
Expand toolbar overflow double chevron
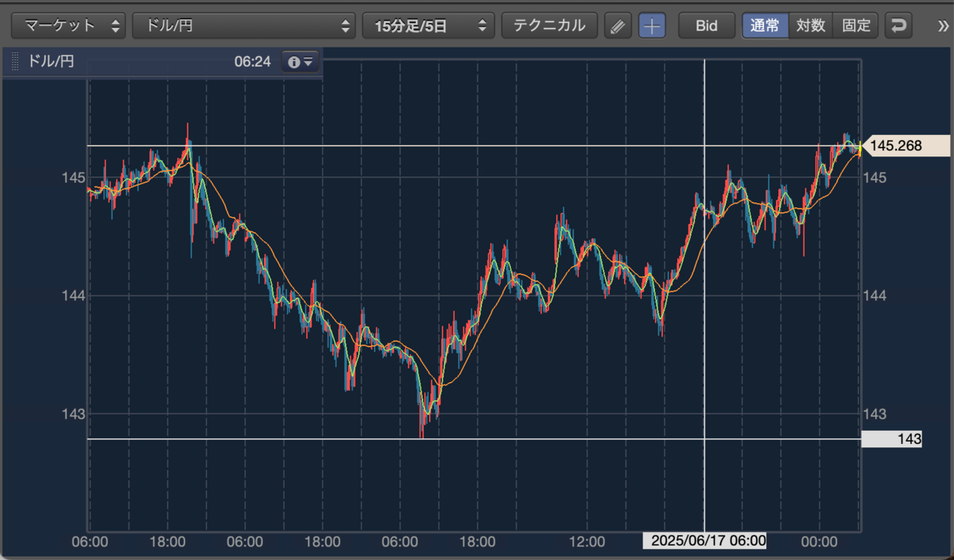943,25
